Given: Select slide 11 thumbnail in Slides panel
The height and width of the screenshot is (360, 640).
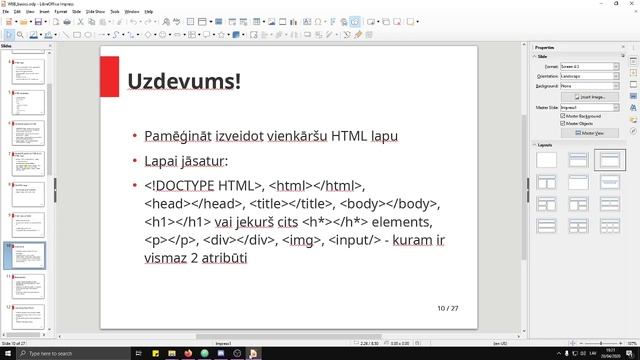Looking at the screenshot, I should click(28, 287).
